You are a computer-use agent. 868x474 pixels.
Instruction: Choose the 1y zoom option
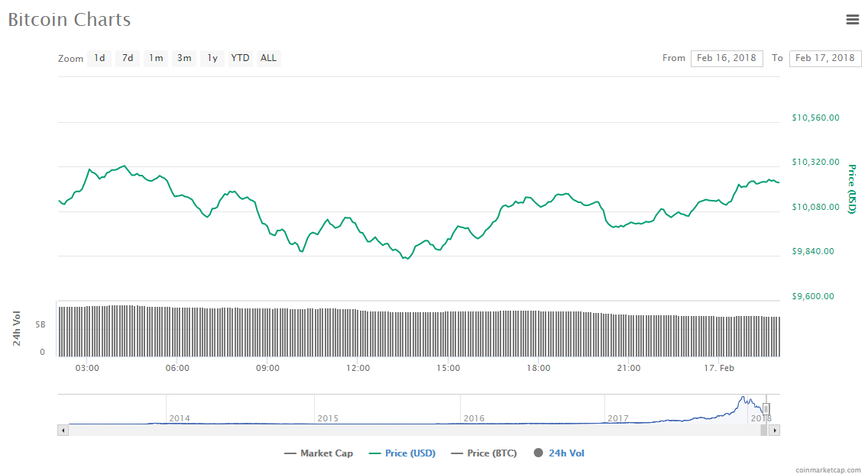(212, 58)
